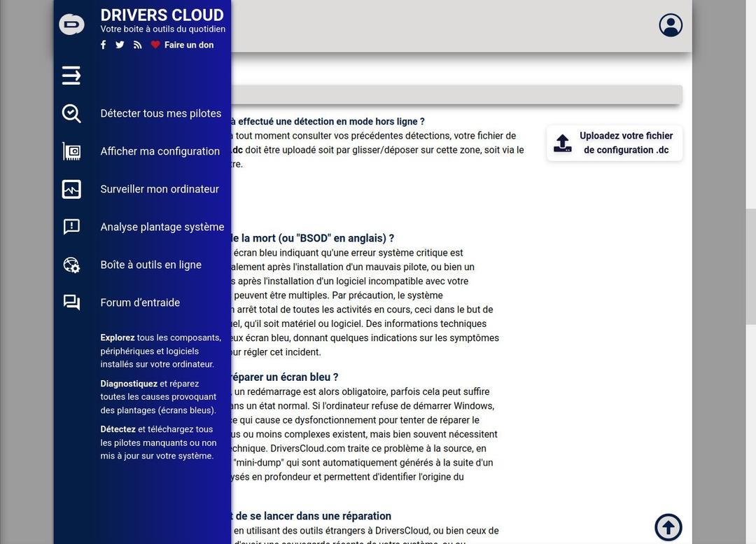The image size is (756, 544).
Task: Click the Analyse plantage système warning icon
Action: (x=71, y=226)
